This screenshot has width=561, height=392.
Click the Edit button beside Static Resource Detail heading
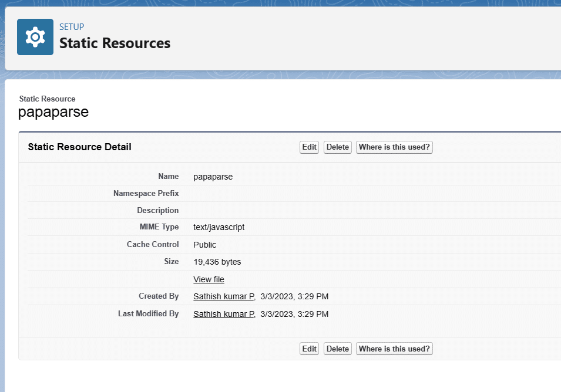309,147
